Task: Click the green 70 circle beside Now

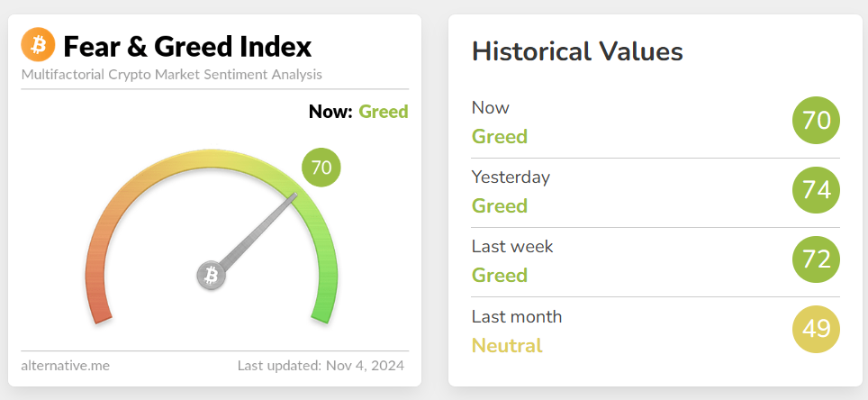Action: point(816,121)
